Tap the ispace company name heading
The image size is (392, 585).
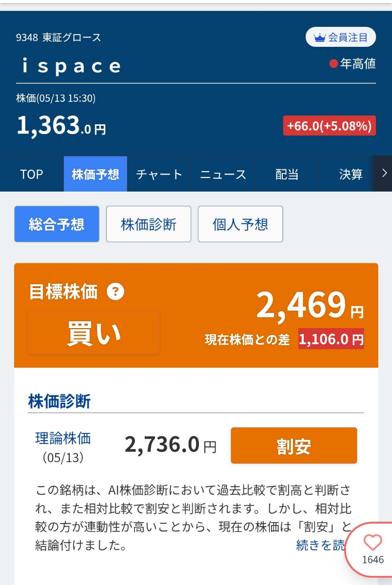[71, 66]
